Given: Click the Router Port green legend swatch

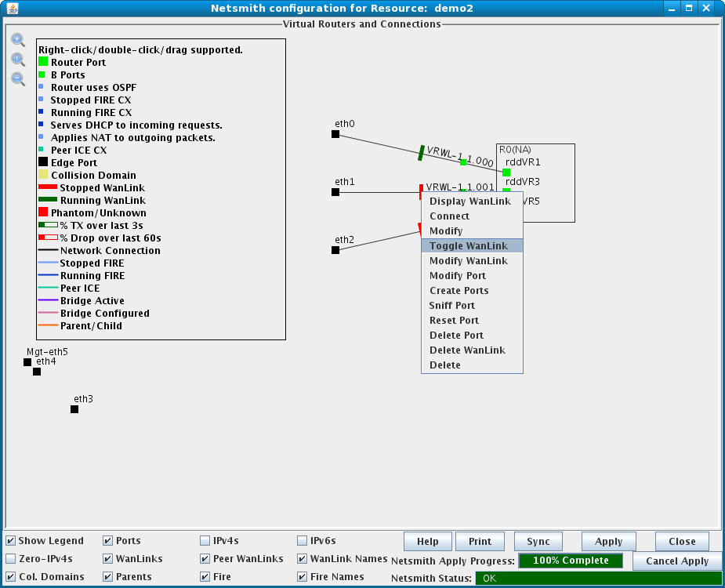Looking at the screenshot, I should (43, 61).
